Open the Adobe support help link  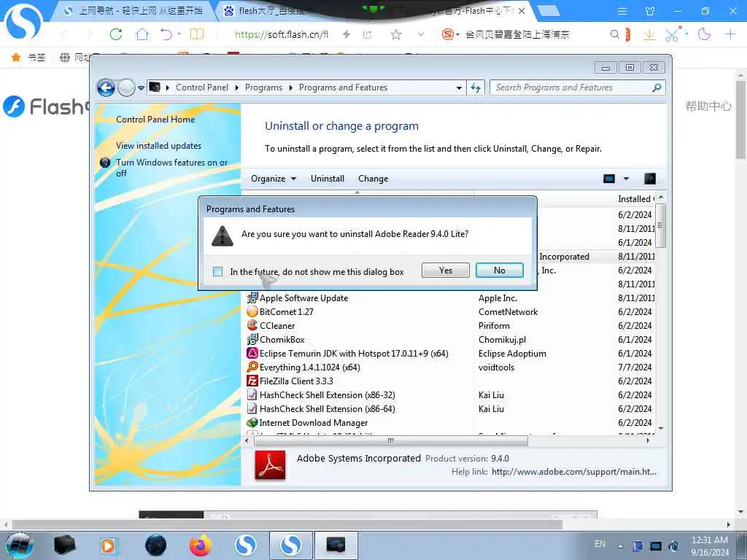click(x=573, y=472)
